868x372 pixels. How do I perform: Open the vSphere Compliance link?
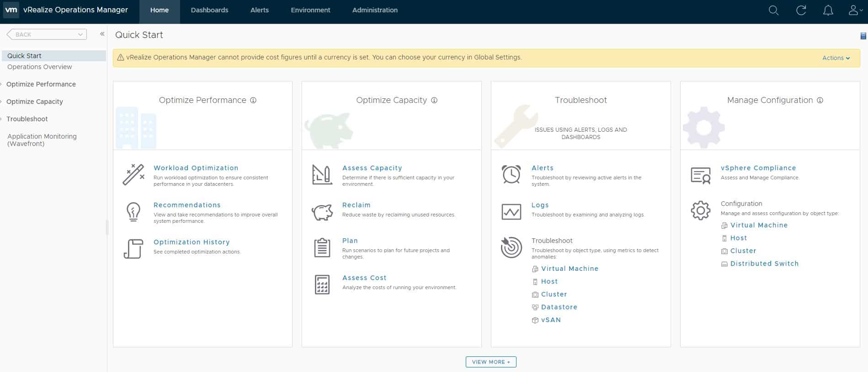tap(758, 168)
